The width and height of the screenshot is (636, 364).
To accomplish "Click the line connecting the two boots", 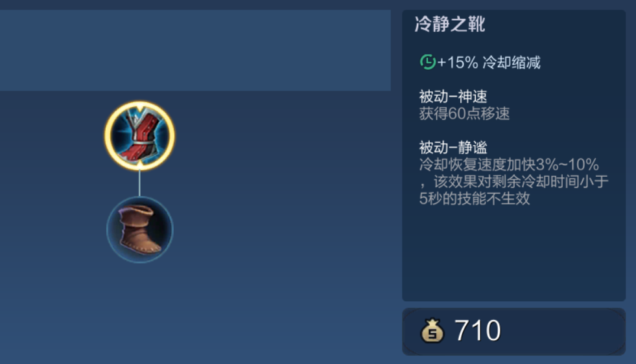I will point(139,183).
